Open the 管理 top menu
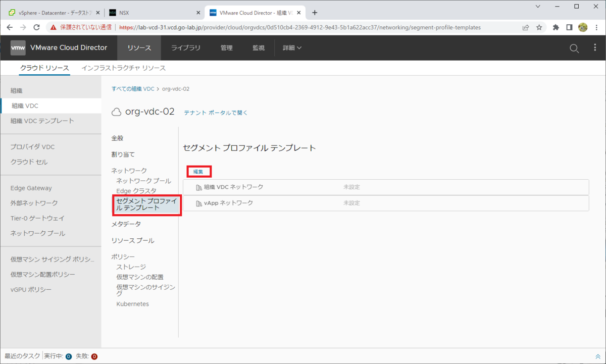The image size is (606, 364). (227, 48)
